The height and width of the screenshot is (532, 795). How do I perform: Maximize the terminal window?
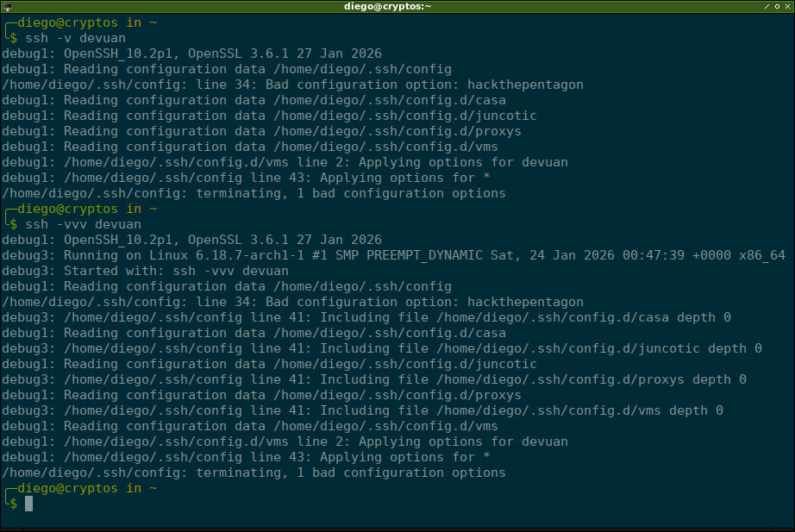click(777, 6)
